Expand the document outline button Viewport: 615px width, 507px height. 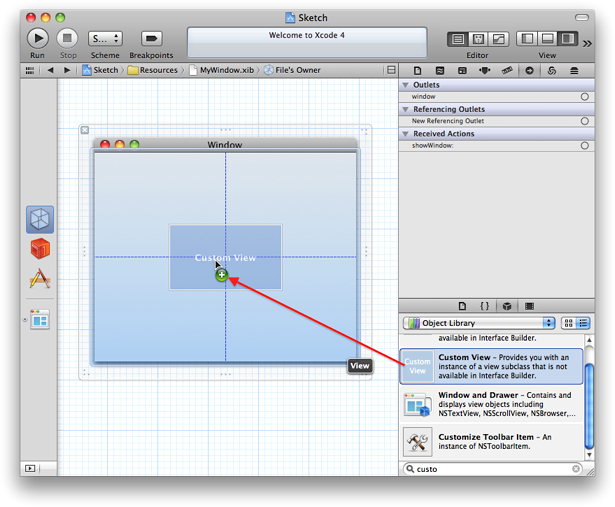click(x=30, y=468)
